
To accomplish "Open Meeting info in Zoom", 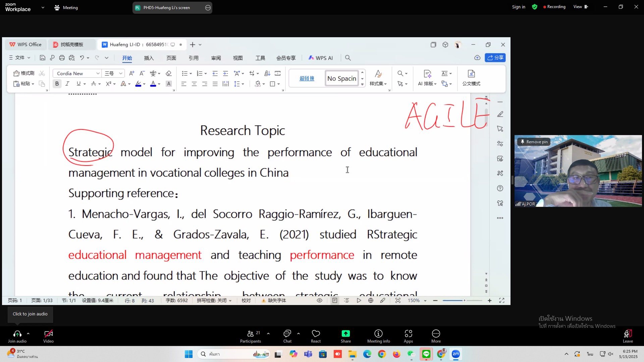I will [x=379, y=337].
